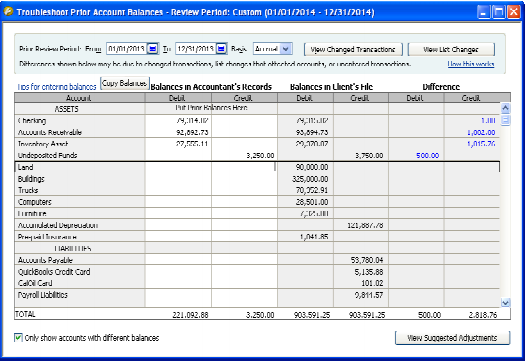
Task: Click the 2,818.76 total difference credit
Action: (x=482, y=315)
